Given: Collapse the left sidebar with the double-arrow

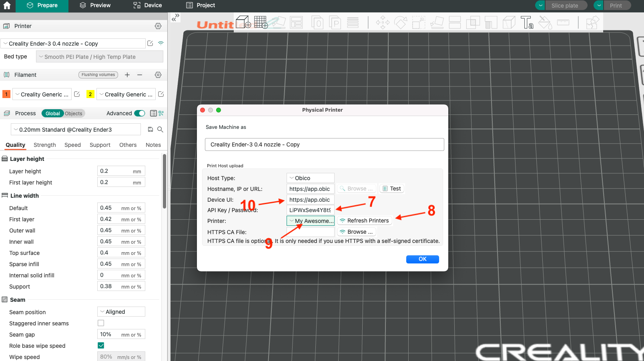Looking at the screenshot, I should pos(176,18).
